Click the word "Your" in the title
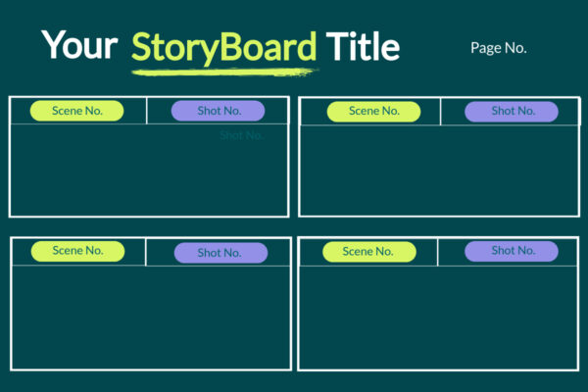This screenshot has height=392, width=588. (79, 46)
